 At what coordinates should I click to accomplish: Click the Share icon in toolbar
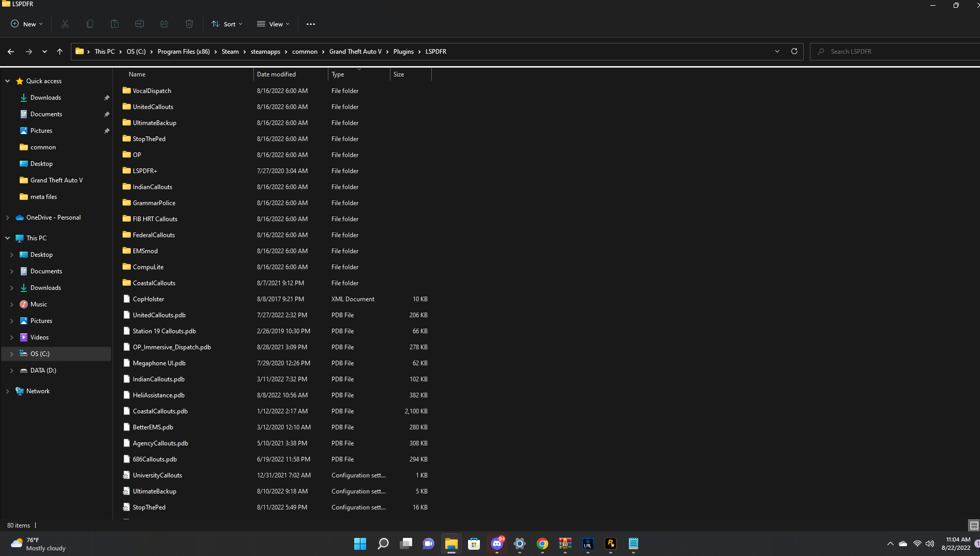click(x=164, y=24)
